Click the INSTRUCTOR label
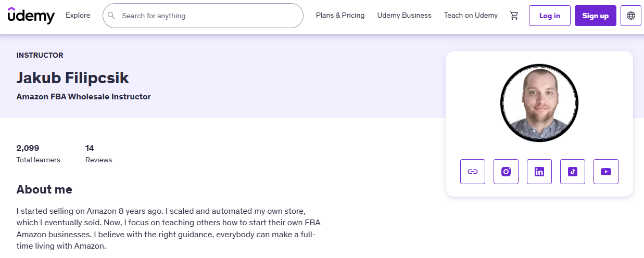This screenshot has height=258, width=644. coord(40,55)
